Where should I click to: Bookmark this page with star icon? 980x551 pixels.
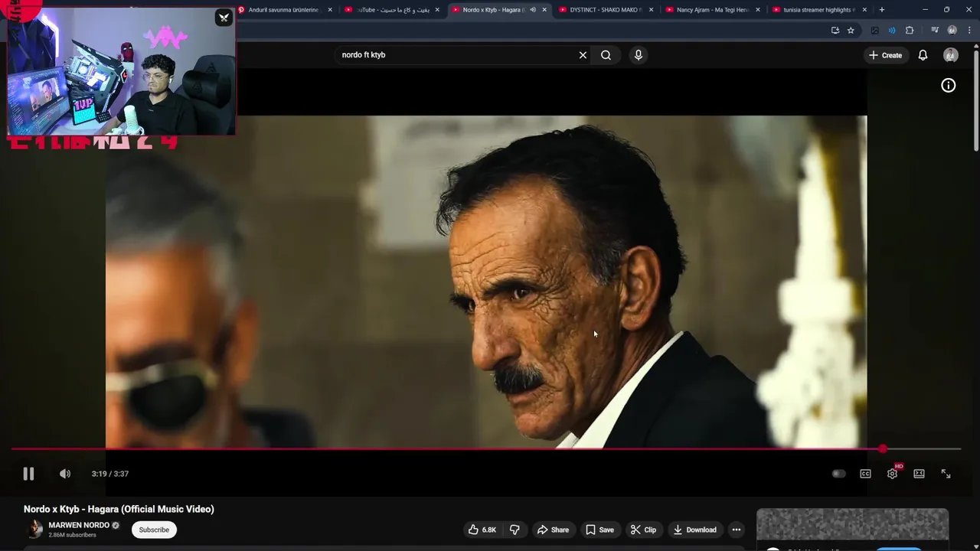pos(851,31)
